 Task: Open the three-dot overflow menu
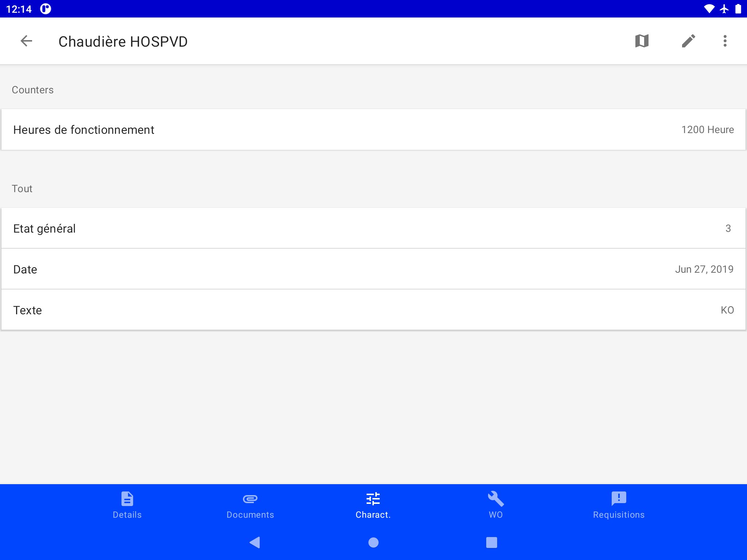pos(725,41)
